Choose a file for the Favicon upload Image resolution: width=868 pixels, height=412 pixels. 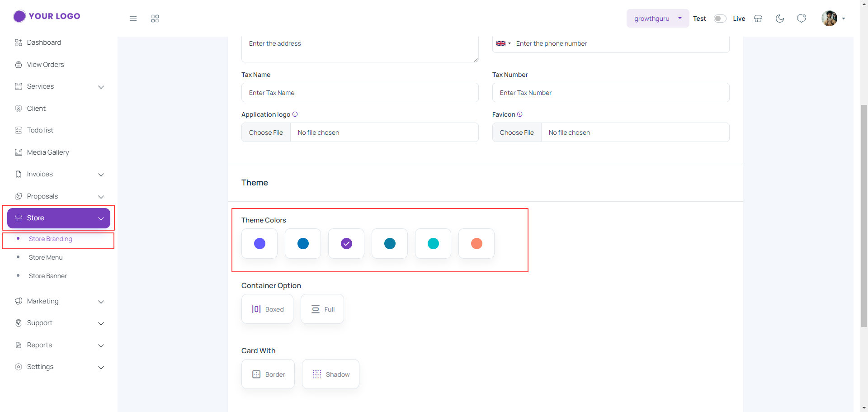(x=517, y=132)
